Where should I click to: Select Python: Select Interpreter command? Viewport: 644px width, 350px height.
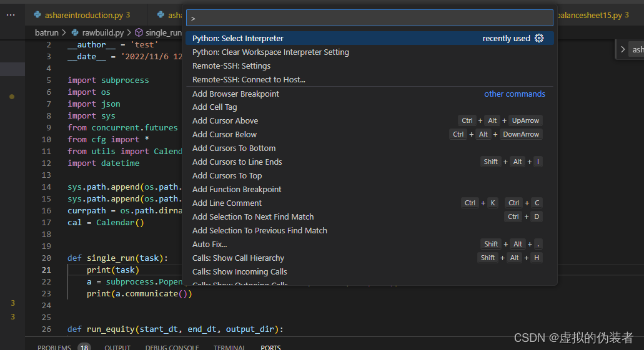[369, 38]
